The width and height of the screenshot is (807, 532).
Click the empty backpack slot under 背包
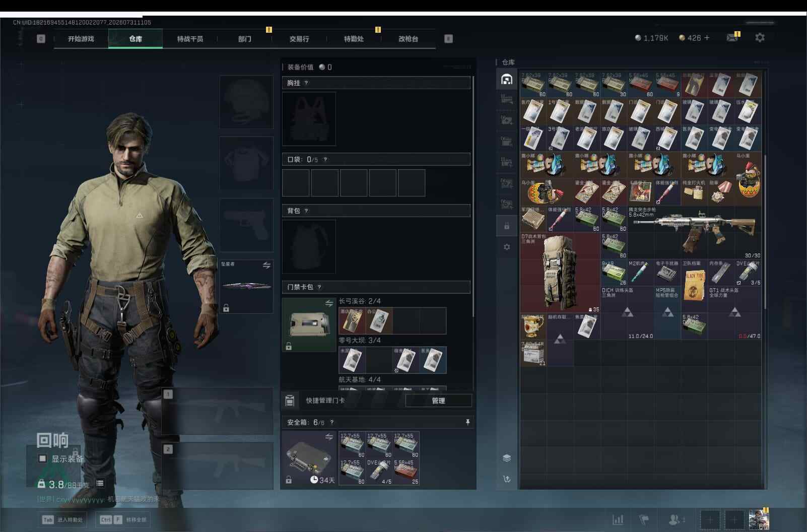pyautogui.click(x=309, y=247)
